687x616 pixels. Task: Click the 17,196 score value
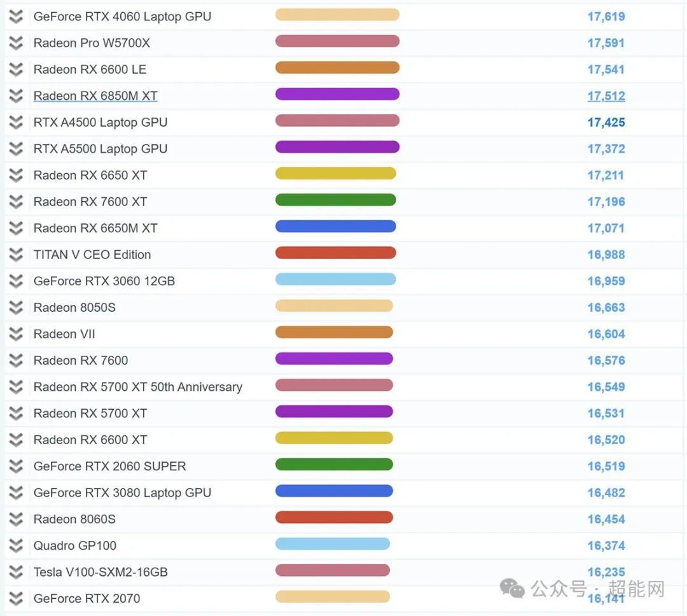click(x=606, y=202)
